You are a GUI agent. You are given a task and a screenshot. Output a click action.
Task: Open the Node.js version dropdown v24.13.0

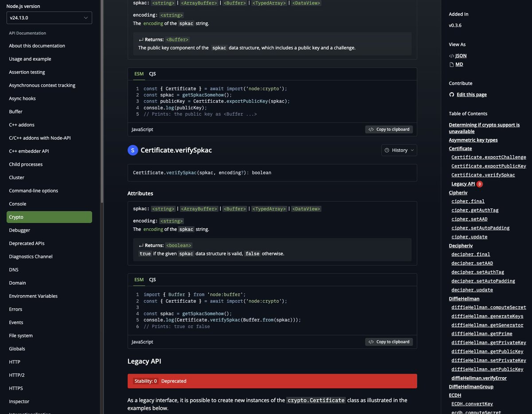tap(49, 18)
